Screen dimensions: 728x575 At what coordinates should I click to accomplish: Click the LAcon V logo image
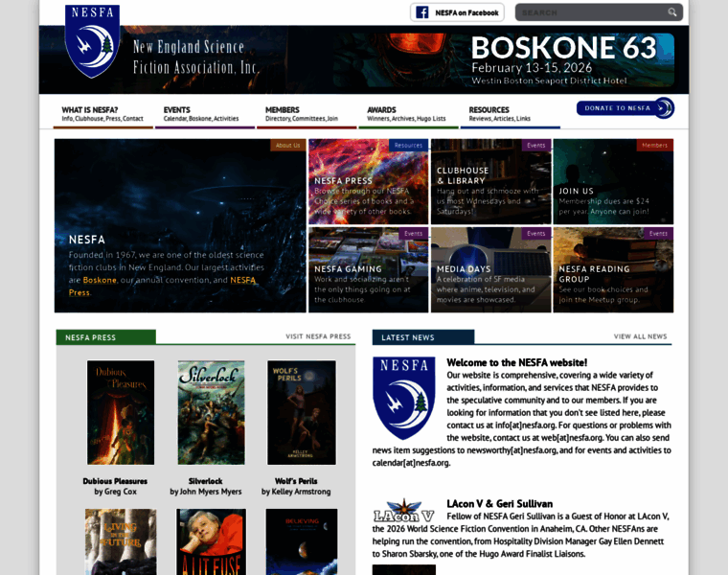[404, 511]
